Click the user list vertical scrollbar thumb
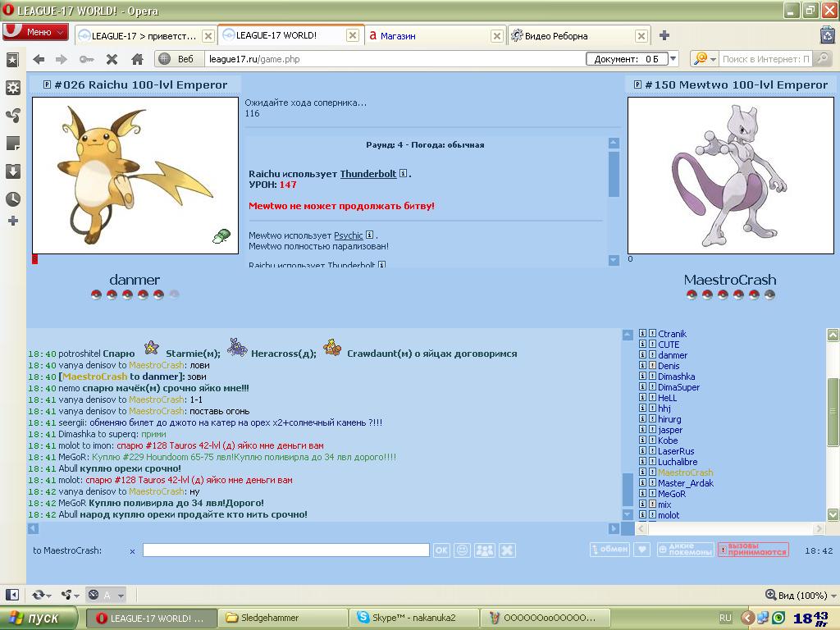This screenshot has width=840, height=630. coord(833,412)
